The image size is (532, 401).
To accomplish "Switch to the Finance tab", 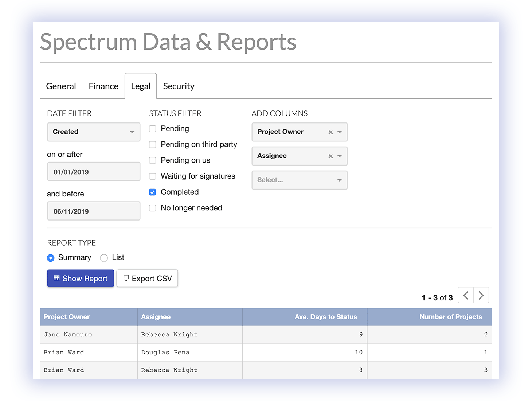I will click(x=103, y=86).
